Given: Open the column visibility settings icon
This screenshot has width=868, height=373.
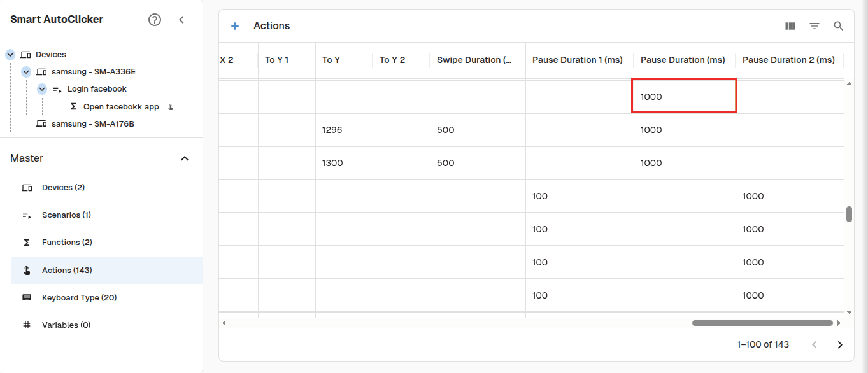Looking at the screenshot, I should coord(790,25).
